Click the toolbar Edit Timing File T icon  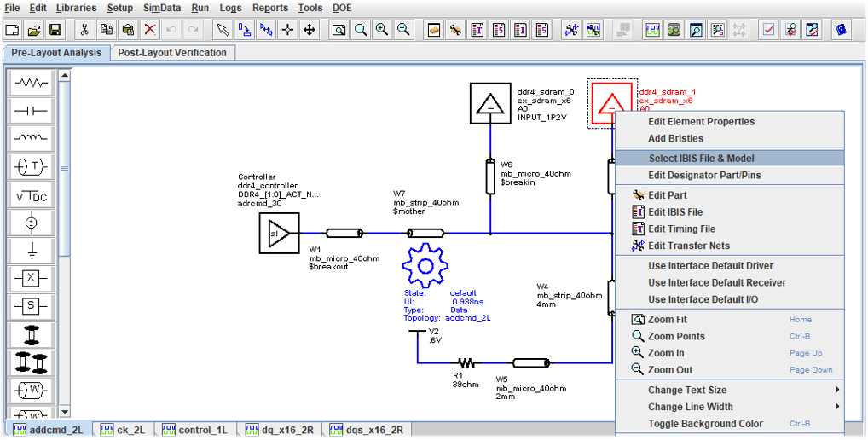pos(477,30)
